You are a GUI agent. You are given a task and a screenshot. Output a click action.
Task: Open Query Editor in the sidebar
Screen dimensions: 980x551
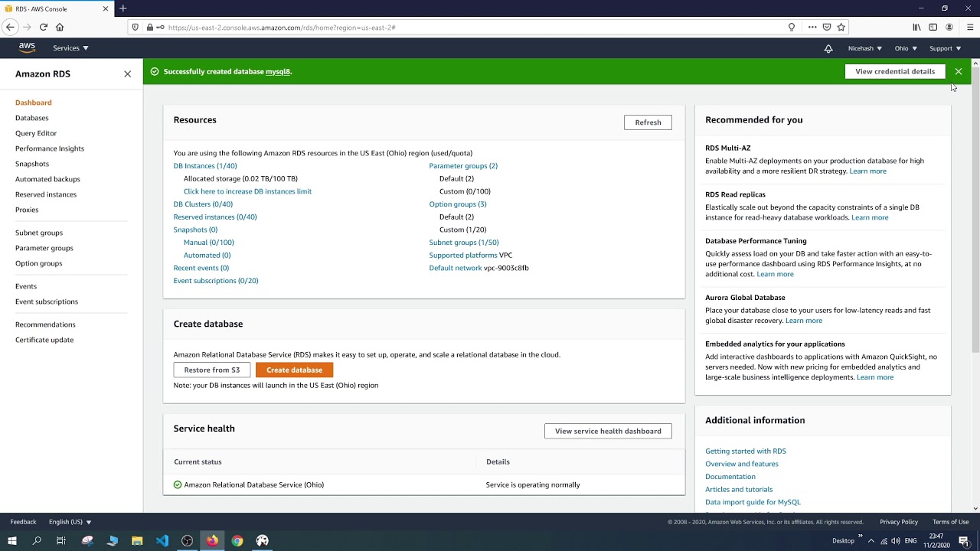pos(36,133)
